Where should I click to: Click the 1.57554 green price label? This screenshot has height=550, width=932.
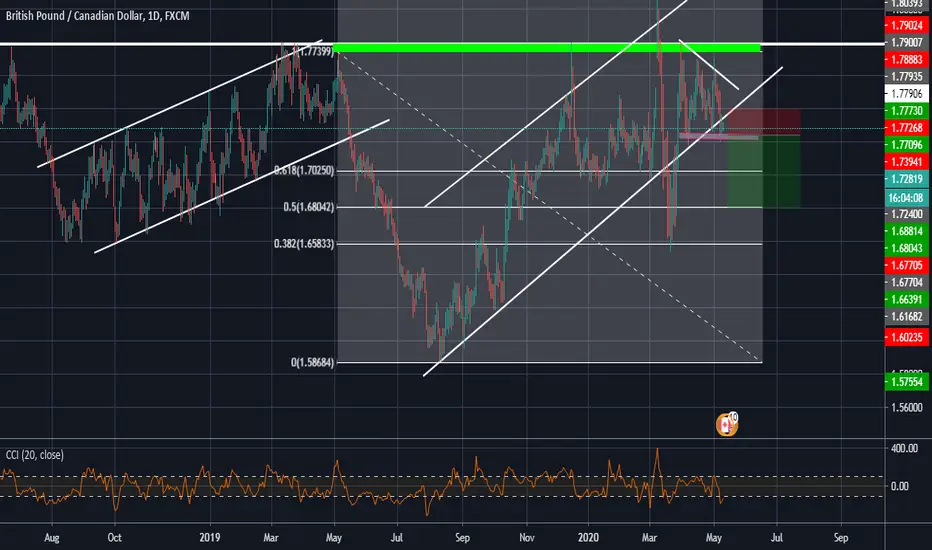(x=906, y=382)
